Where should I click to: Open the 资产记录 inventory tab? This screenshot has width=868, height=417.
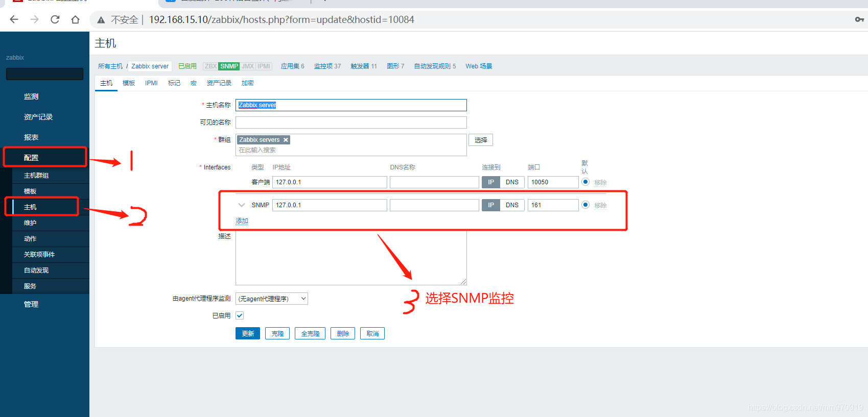point(219,83)
